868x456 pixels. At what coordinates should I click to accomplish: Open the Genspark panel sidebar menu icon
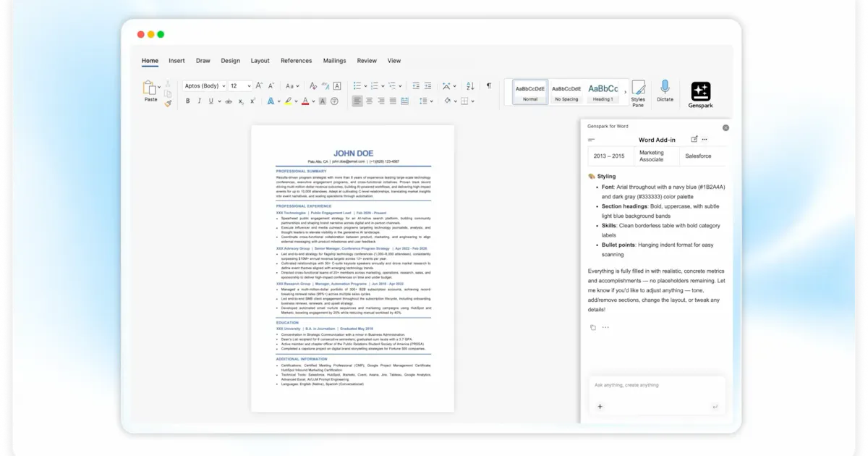592,140
